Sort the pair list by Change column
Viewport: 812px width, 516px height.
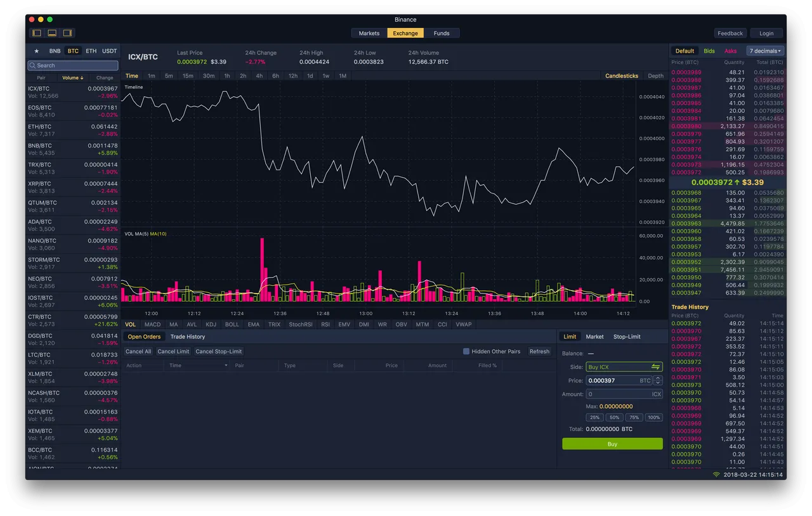(x=105, y=78)
